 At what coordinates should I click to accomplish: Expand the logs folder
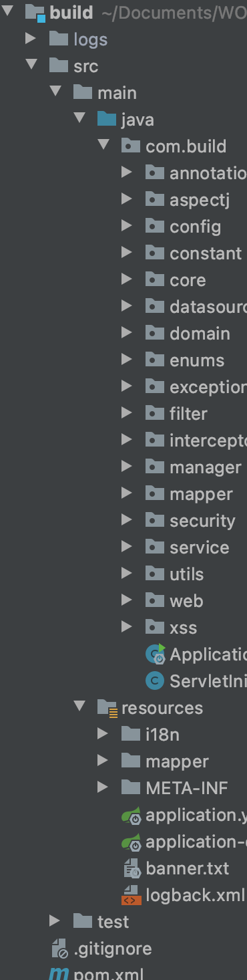coord(30,39)
